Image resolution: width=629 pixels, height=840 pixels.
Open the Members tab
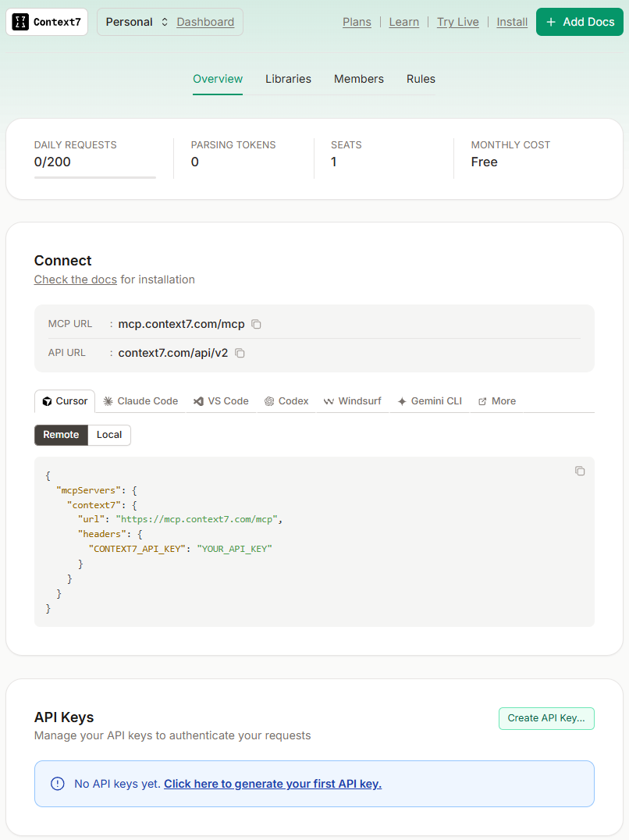359,79
